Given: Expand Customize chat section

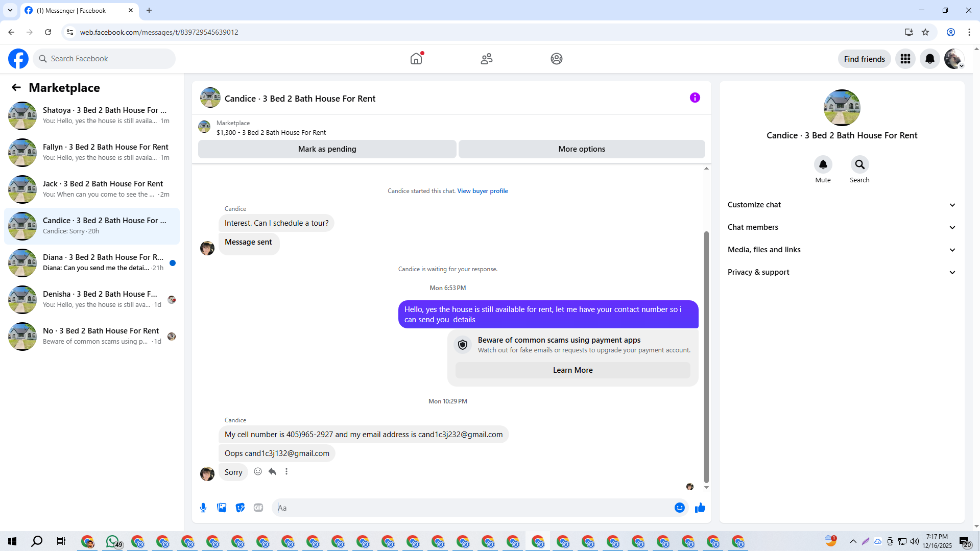Looking at the screenshot, I should click(842, 205).
